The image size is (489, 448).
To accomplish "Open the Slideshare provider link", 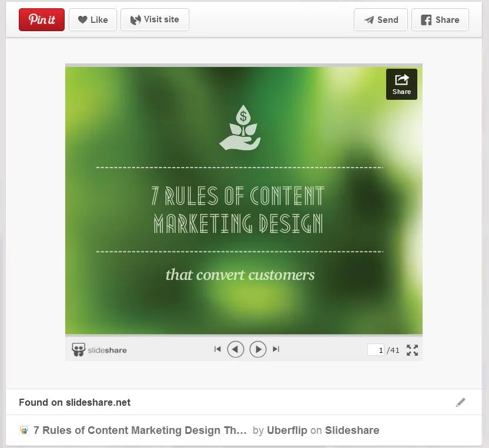I will tap(352, 430).
